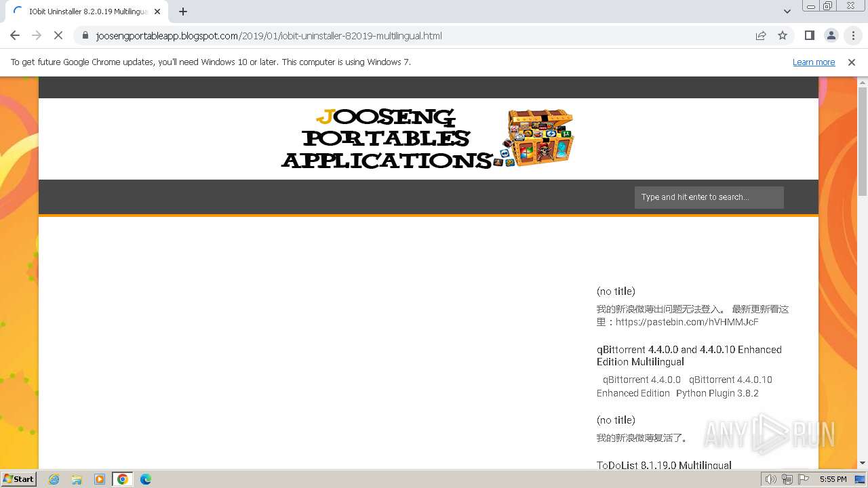The height and width of the screenshot is (488, 868).
Task: Stop loading this page
Action: (58, 36)
